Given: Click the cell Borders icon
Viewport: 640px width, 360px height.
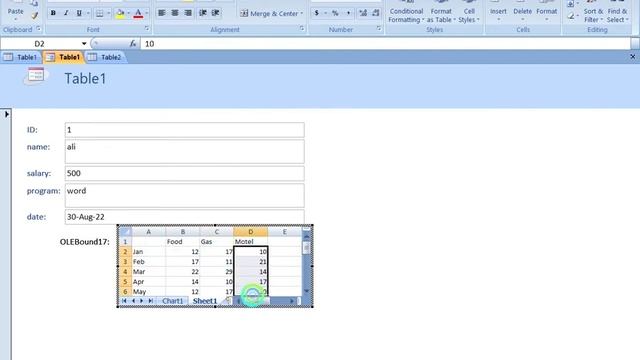Looking at the screenshot, I should tap(99, 13).
